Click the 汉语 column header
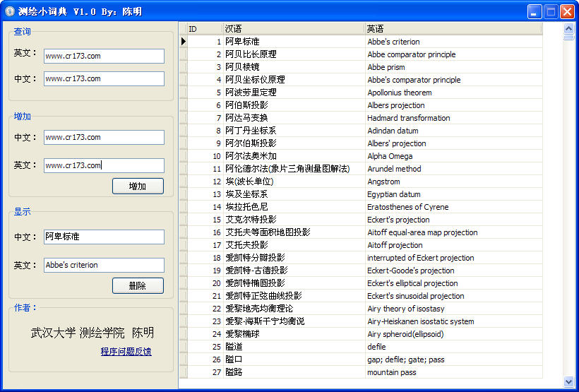Image resolution: width=579 pixels, height=392 pixels. point(294,29)
